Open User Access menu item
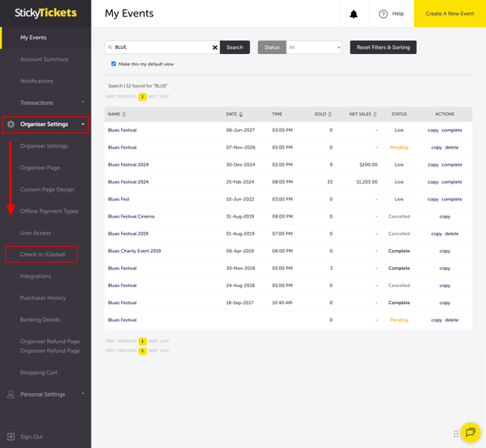 point(35,233)
